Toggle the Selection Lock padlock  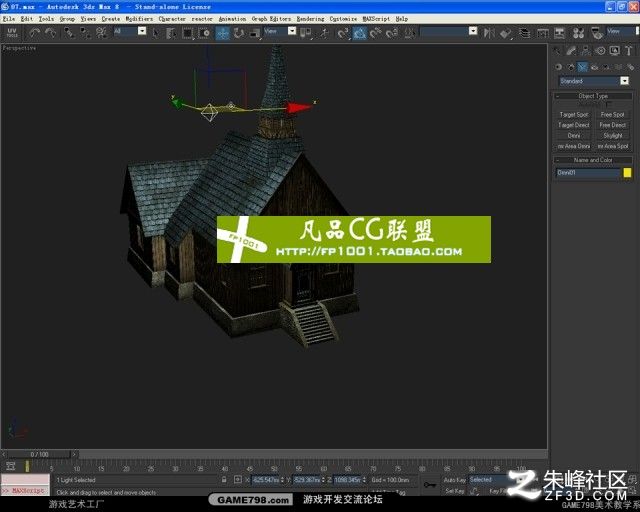[224, 480]
